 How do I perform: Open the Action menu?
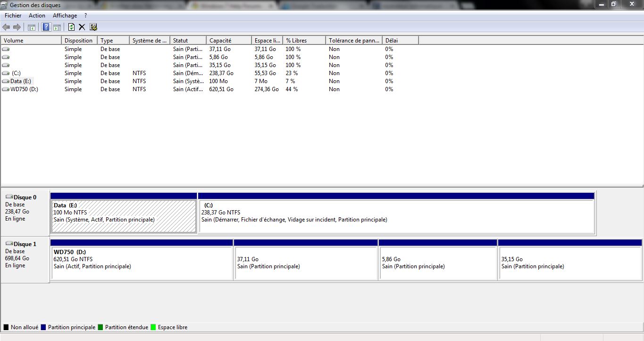[x=37, y=16]
